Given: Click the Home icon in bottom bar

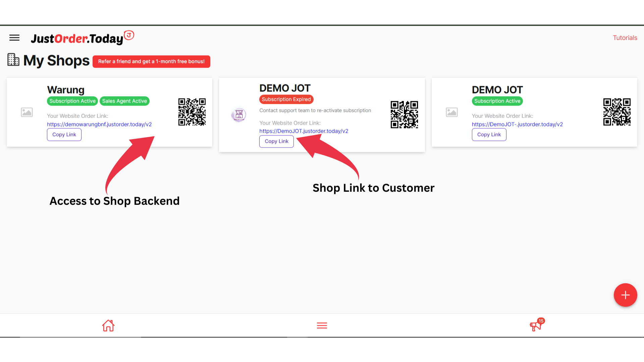Looking at the screenshot, I should [x=108, y=325].
